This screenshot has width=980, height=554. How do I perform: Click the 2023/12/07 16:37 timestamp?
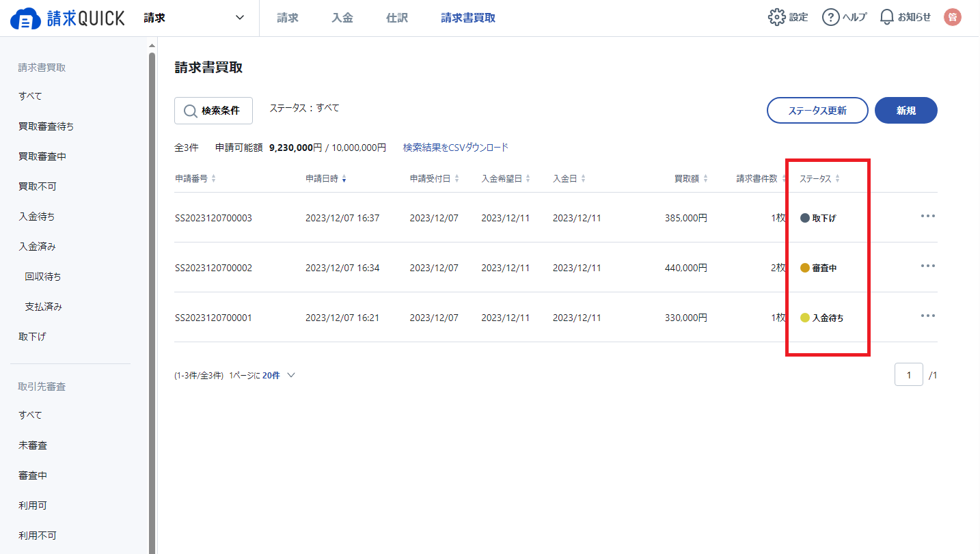pos(342,218)
